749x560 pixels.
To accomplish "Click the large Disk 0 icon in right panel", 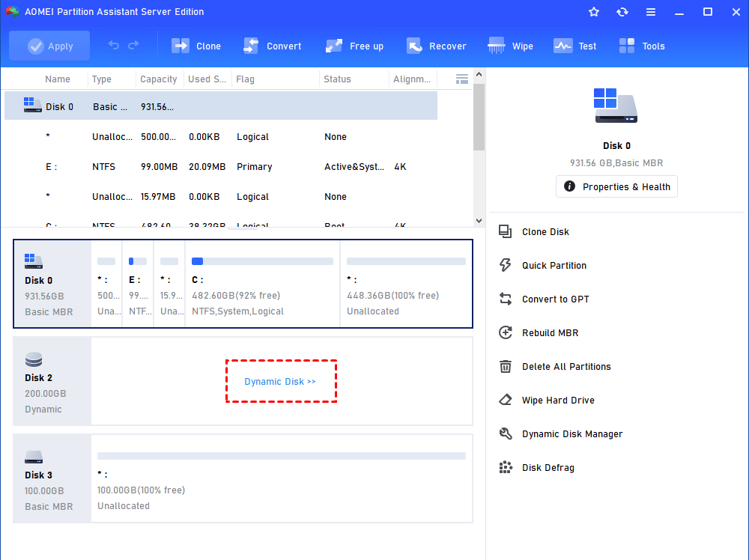I will click(x=616, y=106).
